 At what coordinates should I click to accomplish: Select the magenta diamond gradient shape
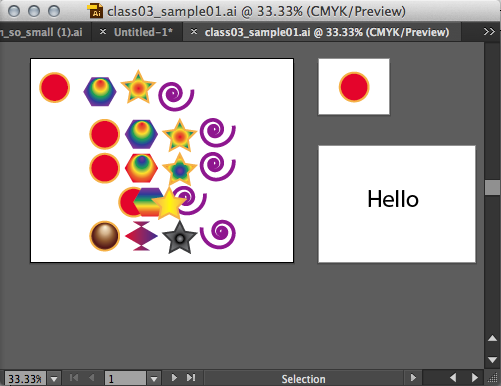click(x=141, y=236)
